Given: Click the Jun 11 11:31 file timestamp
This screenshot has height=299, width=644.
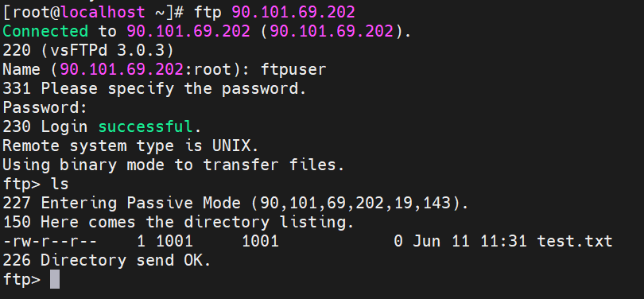Looking at the screenshot, I should click(470, 241).
